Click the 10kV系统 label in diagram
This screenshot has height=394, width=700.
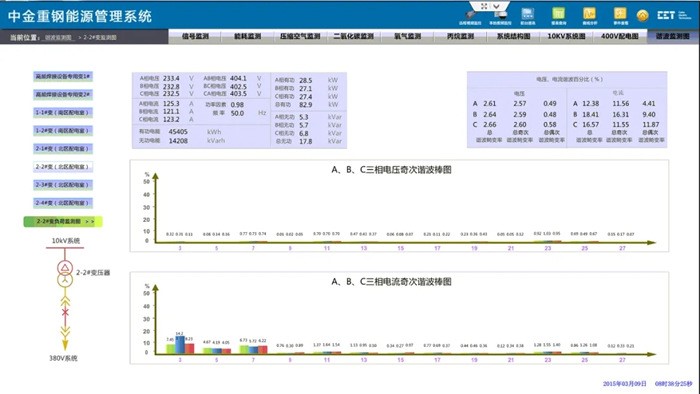66,241
